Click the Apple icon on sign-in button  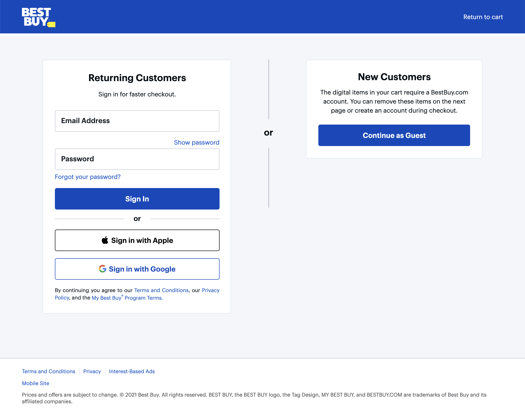tap(105, 240)
